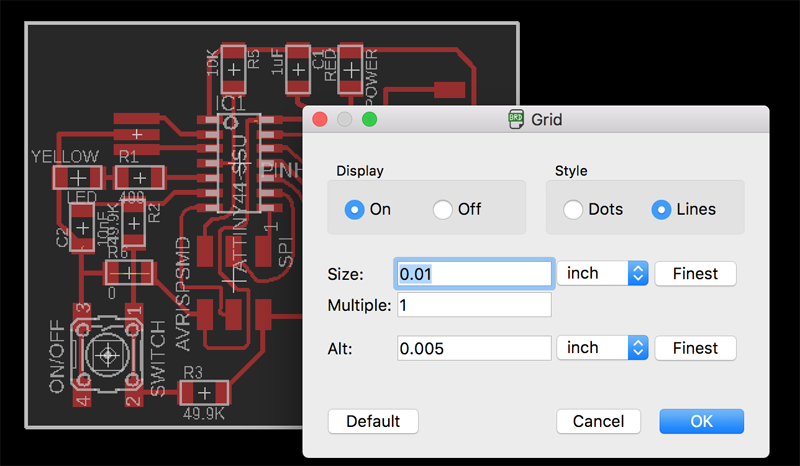Click the BRD file icon in title bar
800x466 pixels.
tap(516, 119)
